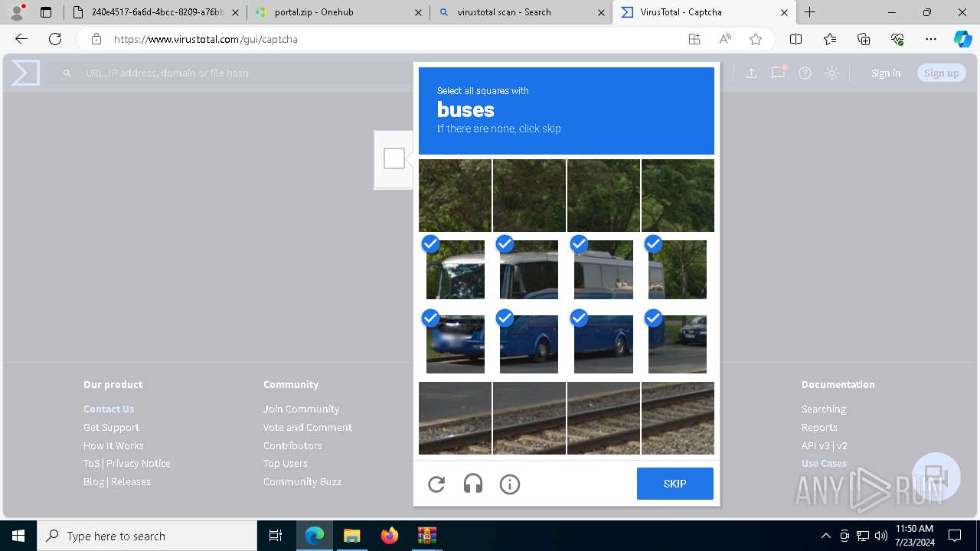Screen dimensions: 980x551
Task: Open Contact Us link
Action: pos(109,409)
